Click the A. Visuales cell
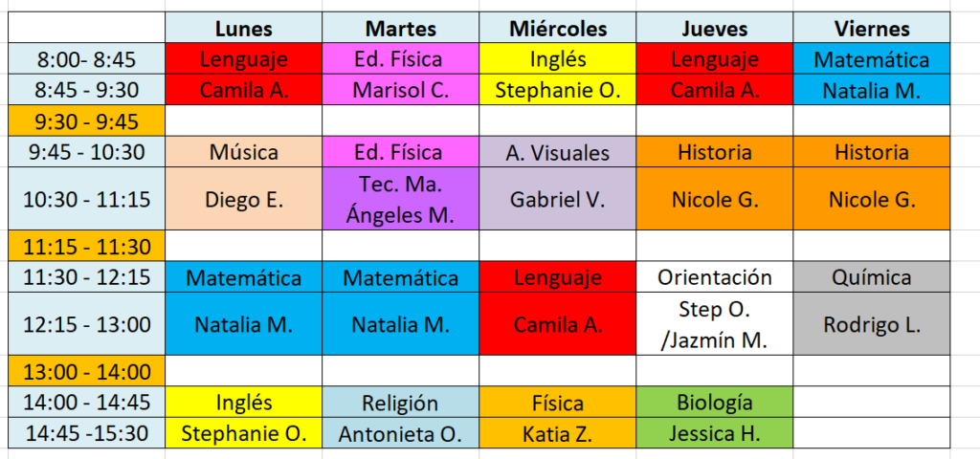Viewport: 980px width, 459px height. 558,152
